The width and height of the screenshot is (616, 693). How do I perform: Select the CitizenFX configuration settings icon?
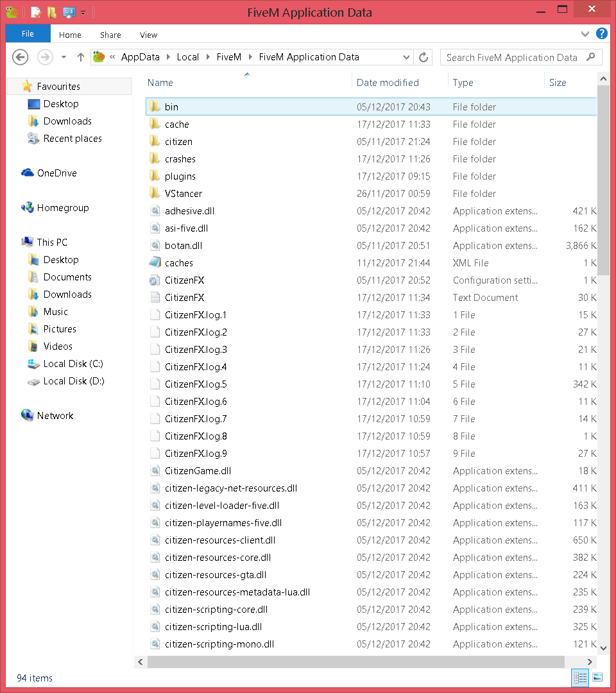pos(155,280)
